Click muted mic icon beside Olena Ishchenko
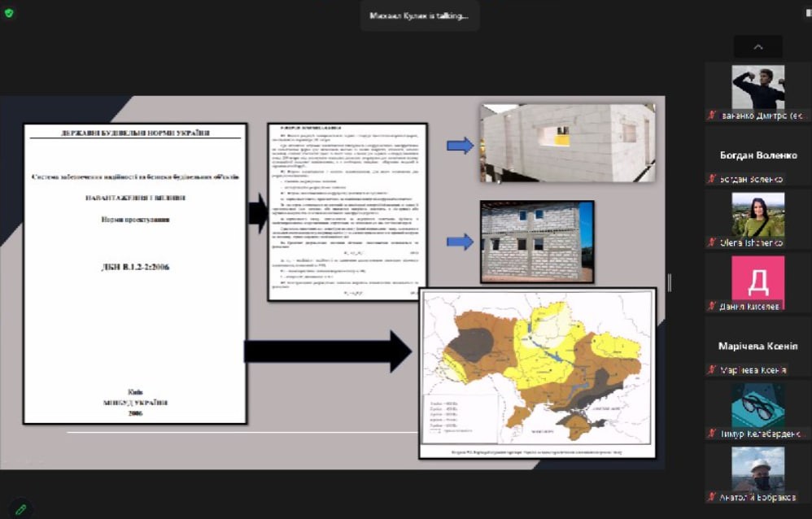Screen dimensions: 812x519 [x=712, y=242]
